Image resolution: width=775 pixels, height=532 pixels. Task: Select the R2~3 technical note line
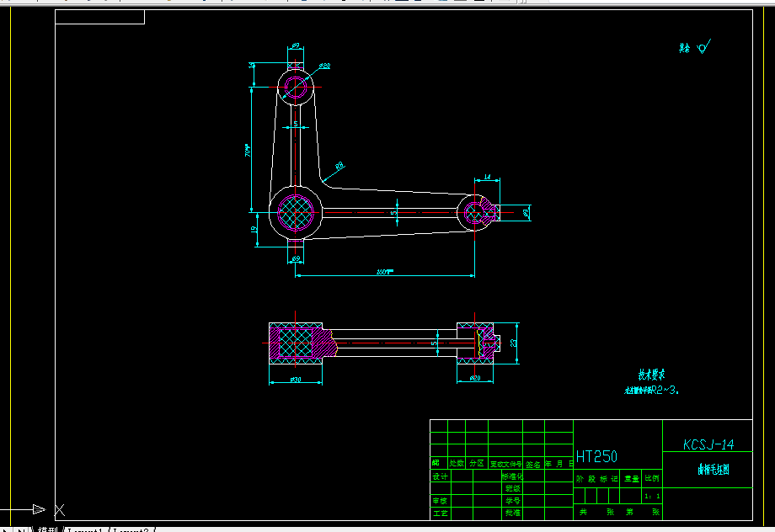[651, 391]
